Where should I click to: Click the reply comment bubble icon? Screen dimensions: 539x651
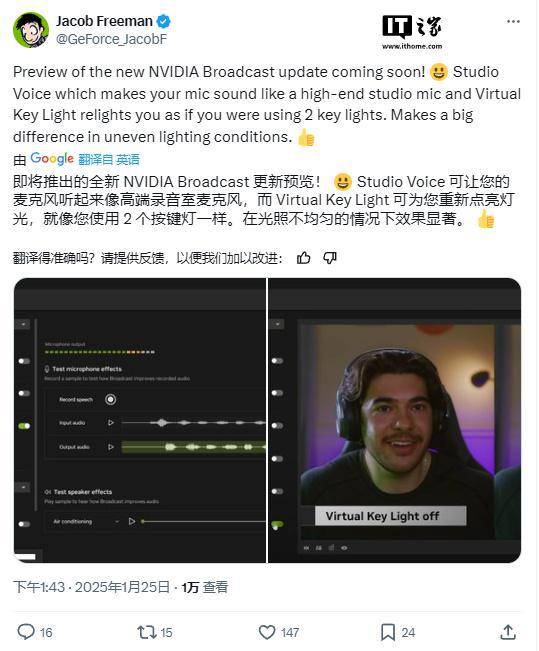tap(26, 631)
